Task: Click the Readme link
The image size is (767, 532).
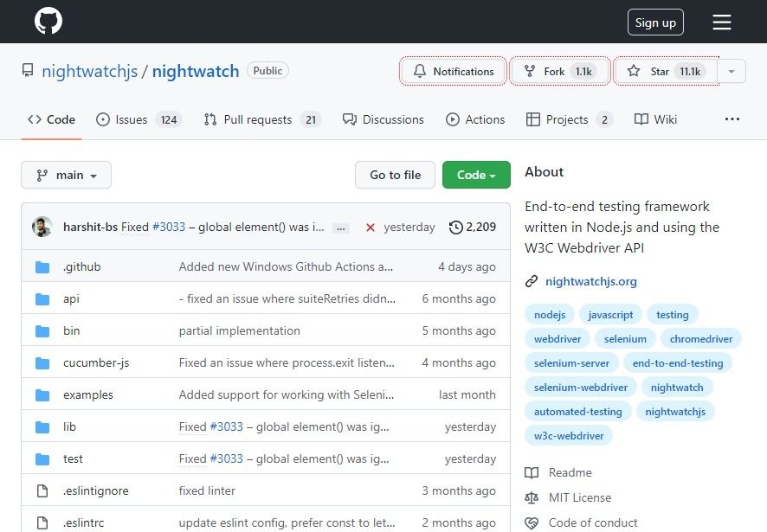Action: click(x=570, y=473)
